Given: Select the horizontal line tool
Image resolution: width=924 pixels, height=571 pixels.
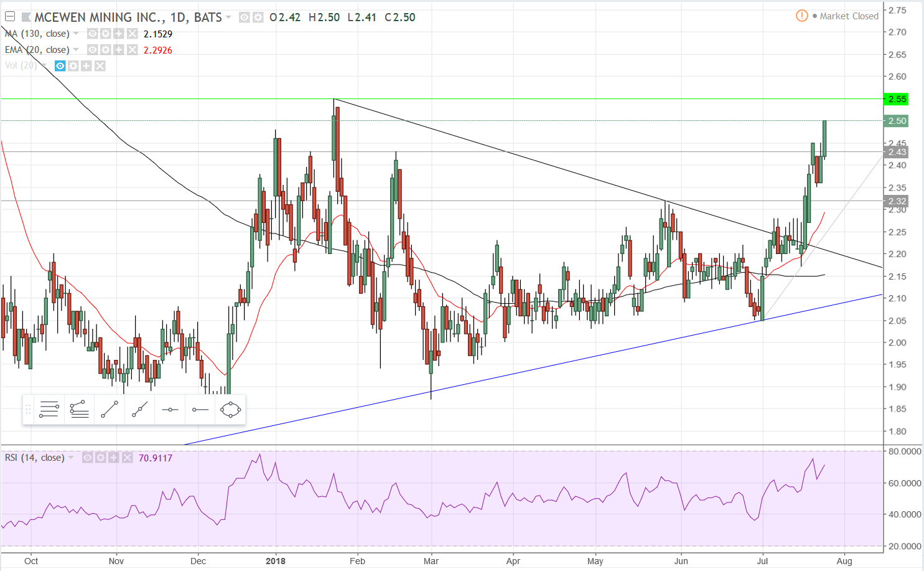Looking at the screenshot, I should point(170,409).
